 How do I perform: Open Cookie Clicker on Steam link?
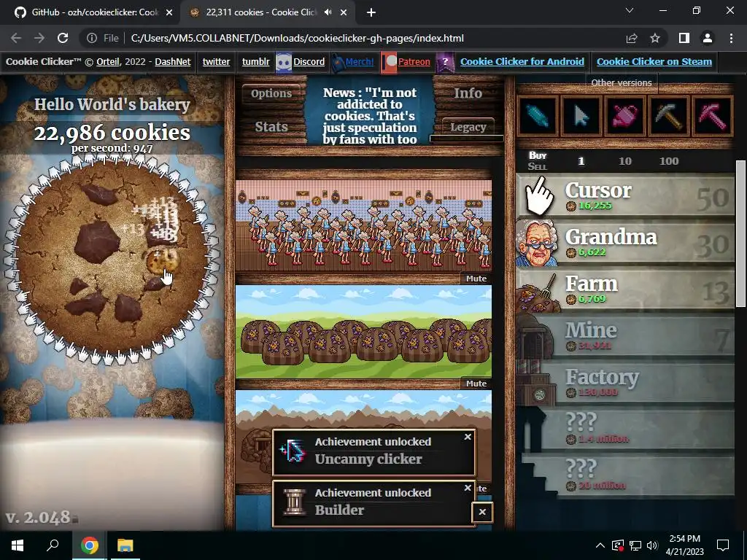tap(654, 61)
